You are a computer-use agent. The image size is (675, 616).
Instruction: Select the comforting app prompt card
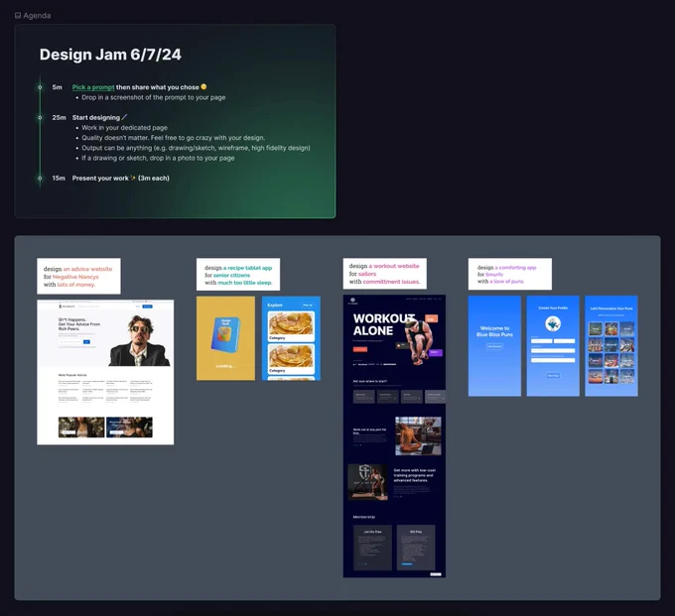[510, 274]
